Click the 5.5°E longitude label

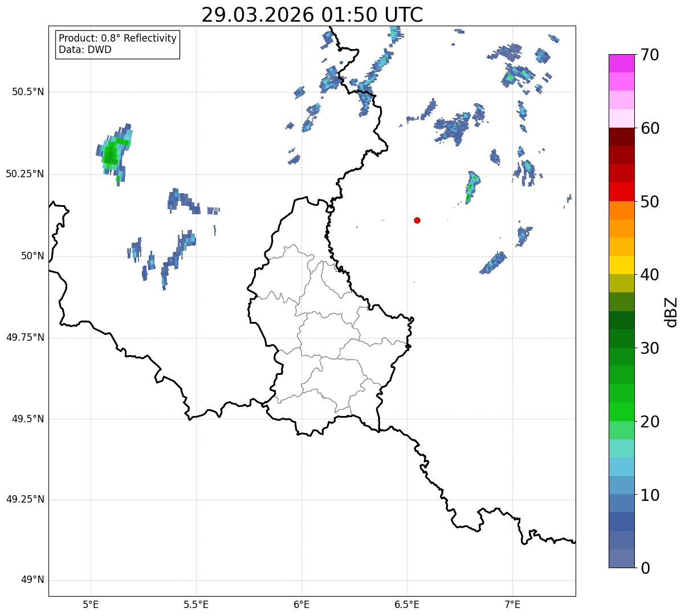pos(196,604)
